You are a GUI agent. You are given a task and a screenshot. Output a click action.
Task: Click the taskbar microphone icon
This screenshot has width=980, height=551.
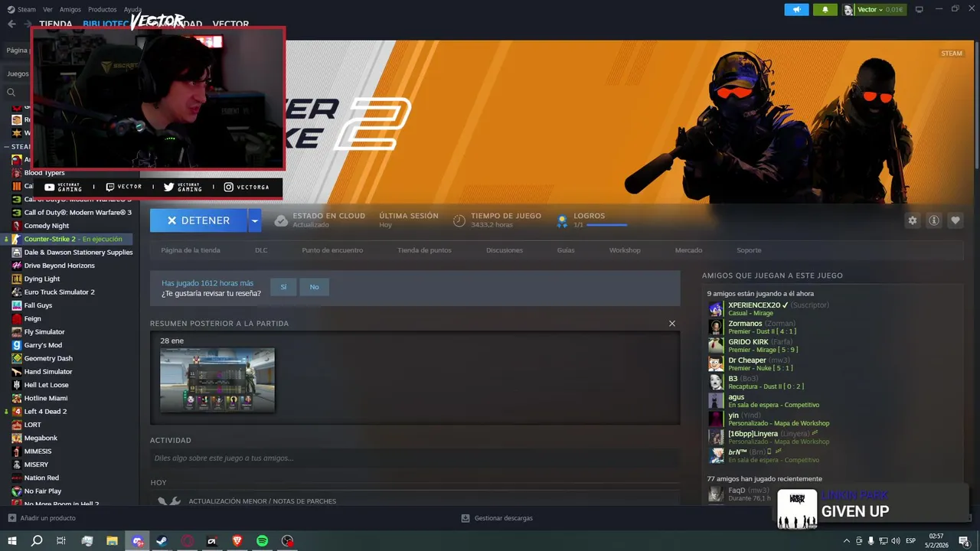pos(871,541)
